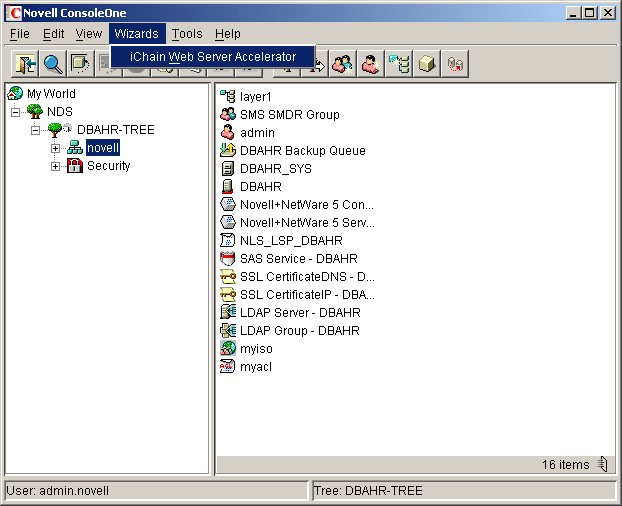622x506 pixels.
Task: Click the Exit ConsoleOne door icon
Action: pos(25,63)
